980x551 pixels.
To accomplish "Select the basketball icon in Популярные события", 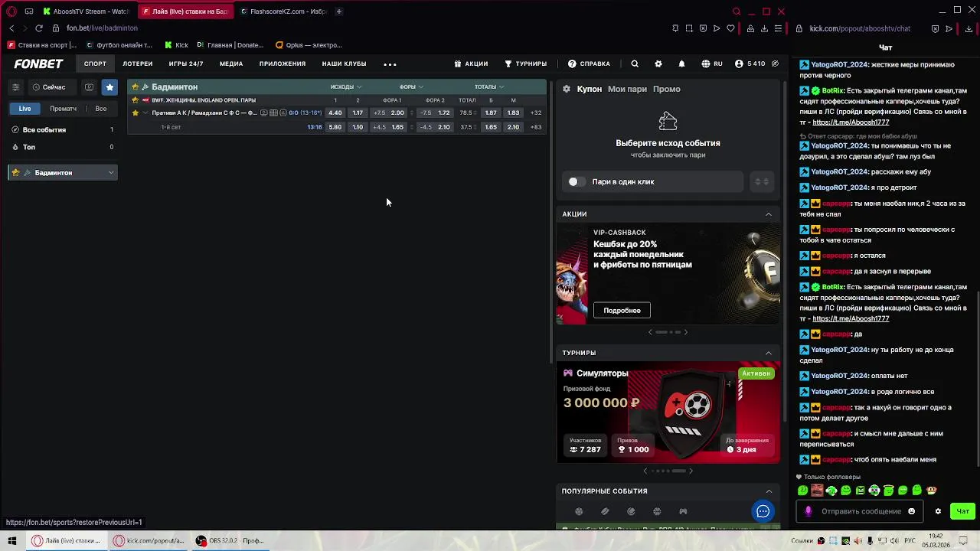I will pyautogui.click(x=657, y=511).
